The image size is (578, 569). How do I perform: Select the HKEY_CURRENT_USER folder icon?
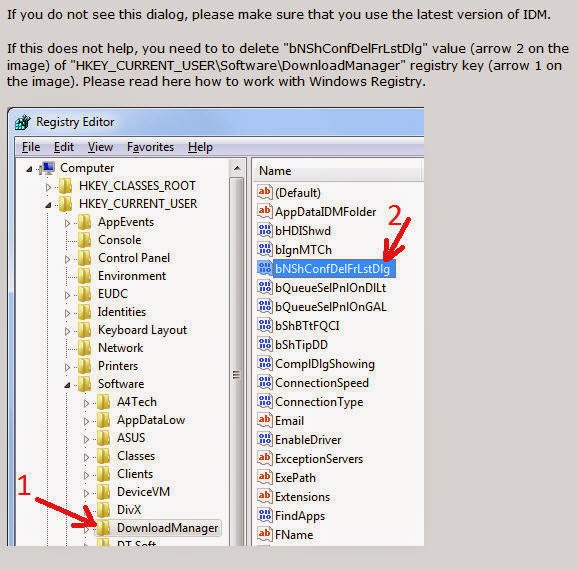(x=66, y=204)
